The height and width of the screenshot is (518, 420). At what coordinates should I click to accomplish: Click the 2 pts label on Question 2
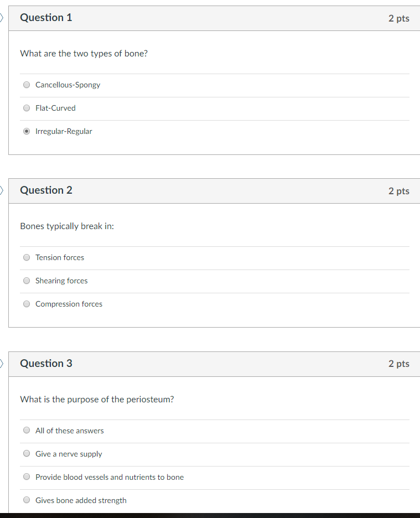(x=399, y=191)
